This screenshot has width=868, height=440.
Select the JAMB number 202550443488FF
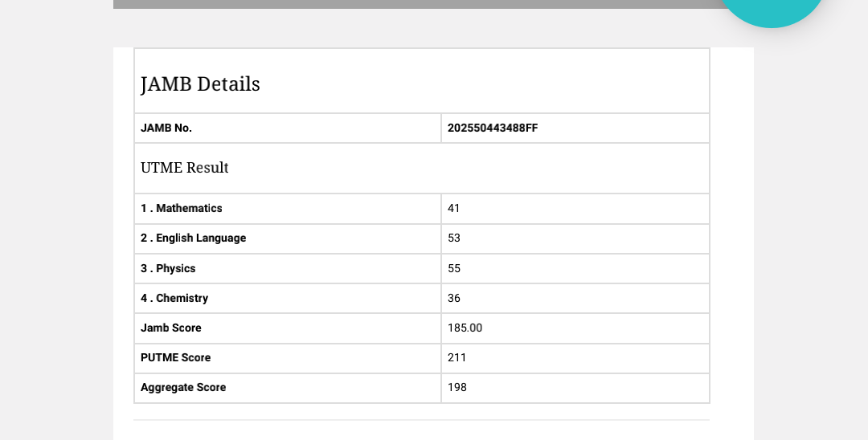(493, 128)
